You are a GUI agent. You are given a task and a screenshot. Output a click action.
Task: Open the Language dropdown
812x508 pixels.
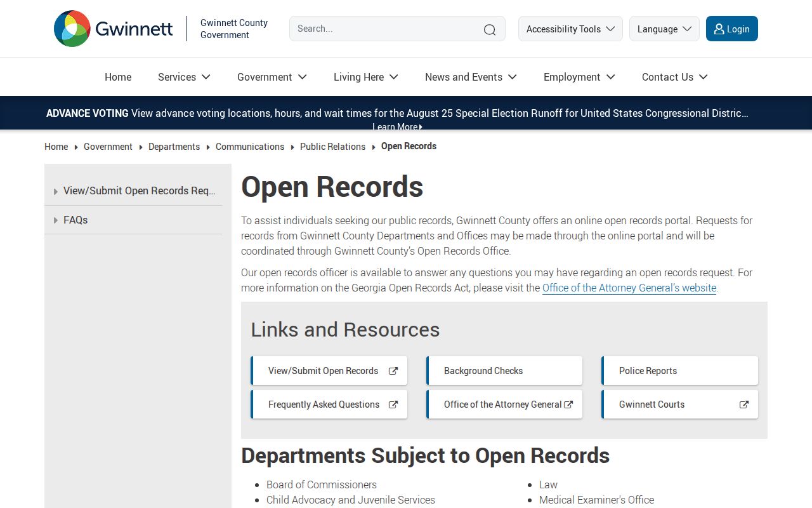pos(664,29)
